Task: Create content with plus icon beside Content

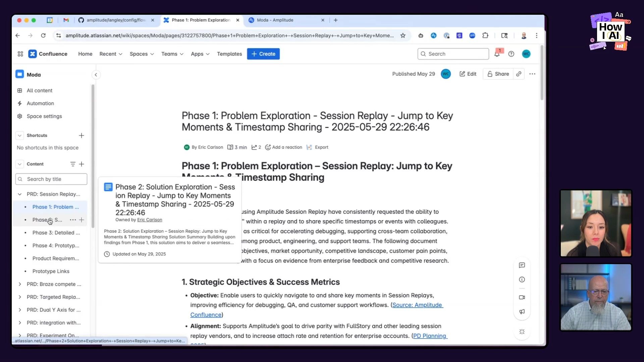Action: click(x=82, y=164)
